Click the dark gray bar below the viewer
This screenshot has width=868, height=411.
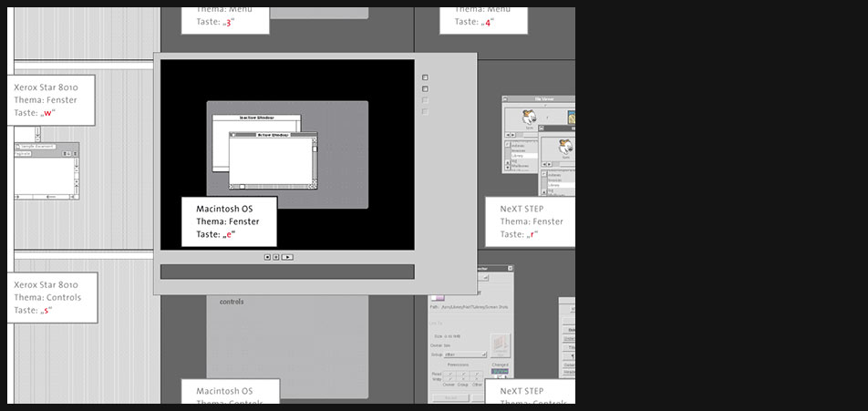[287, 272]
